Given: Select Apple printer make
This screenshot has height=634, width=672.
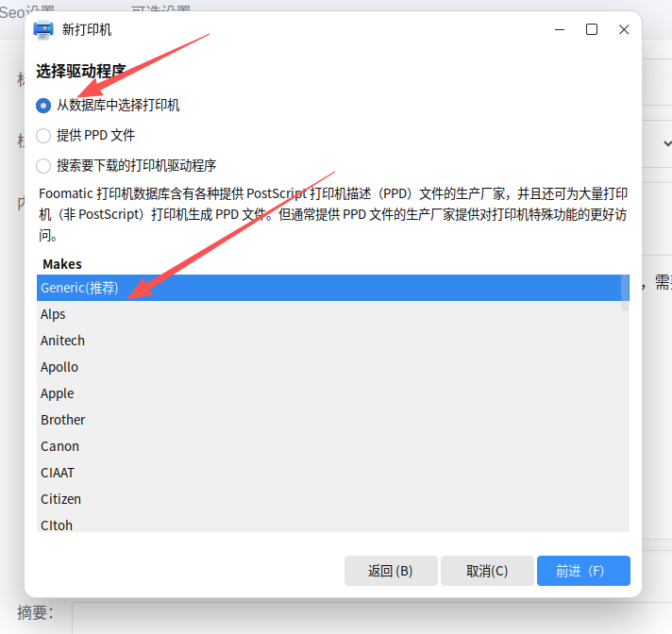Looking at the screenshot, I should 57,393.
